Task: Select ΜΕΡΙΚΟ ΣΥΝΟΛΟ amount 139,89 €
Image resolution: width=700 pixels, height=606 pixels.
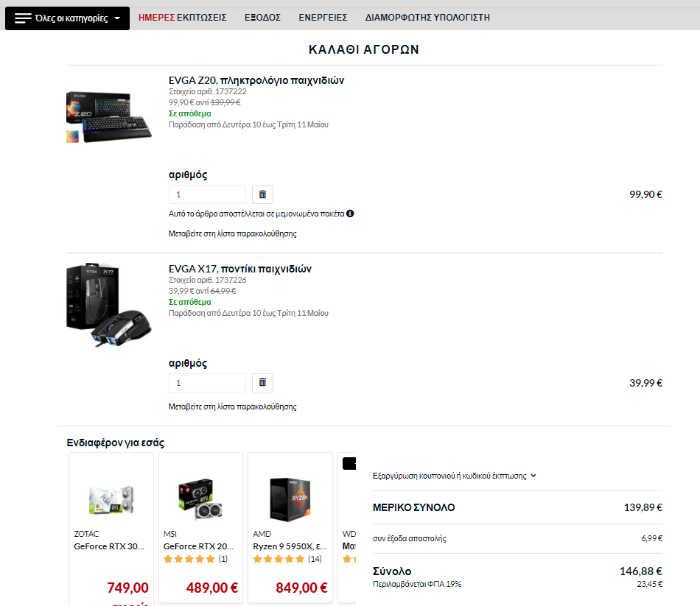Action: (643, 507)
